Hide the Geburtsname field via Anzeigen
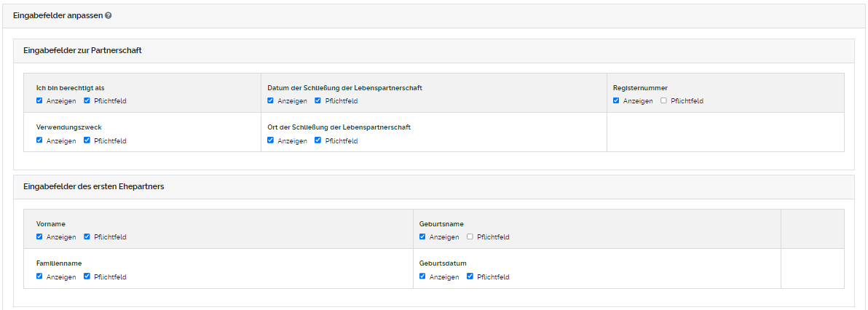The height and width of the screenshot is (310, 868). pyautogui.click(x=423, y=237)
